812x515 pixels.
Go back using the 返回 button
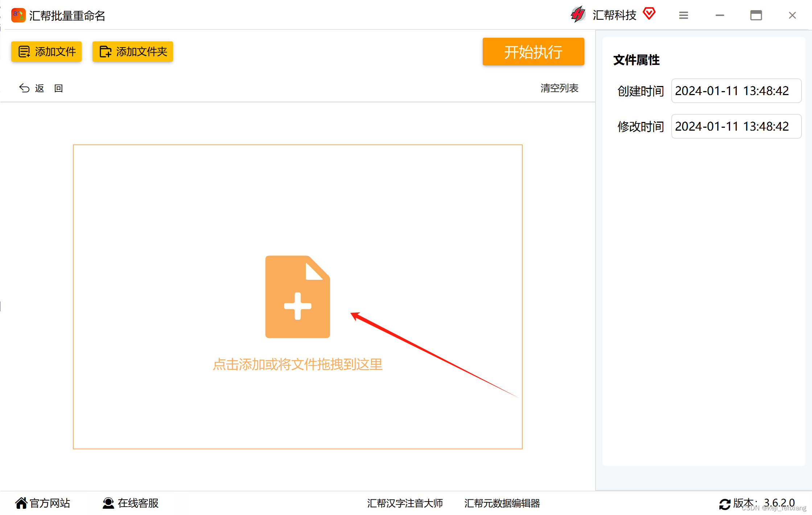[41, 88]
